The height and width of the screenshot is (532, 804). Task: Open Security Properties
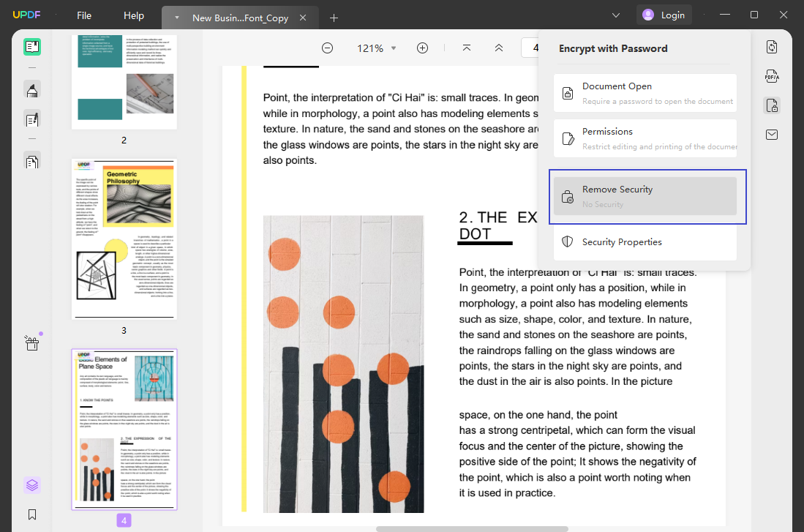point(645,241)
